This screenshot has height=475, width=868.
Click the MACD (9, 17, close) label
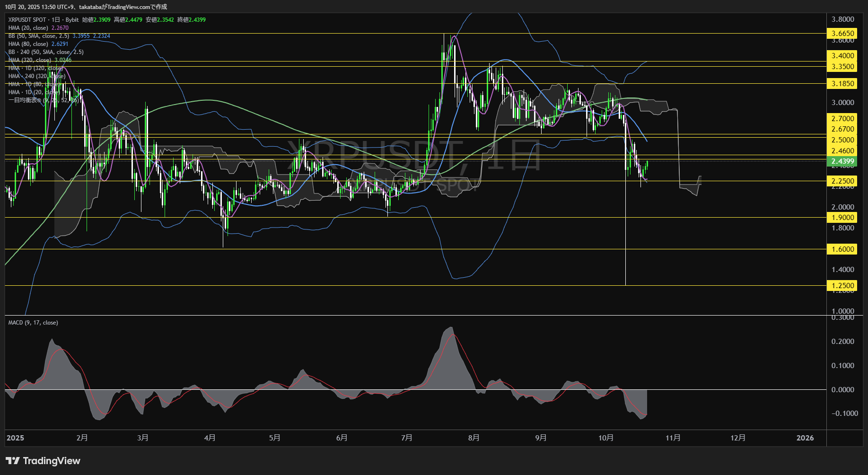[x=33, y=323]
